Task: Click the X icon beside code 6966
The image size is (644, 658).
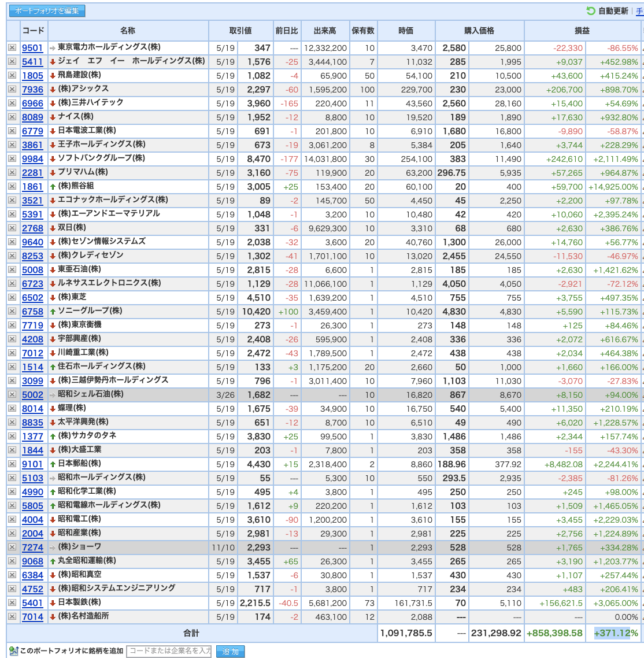Action: [x=12, y=103]
